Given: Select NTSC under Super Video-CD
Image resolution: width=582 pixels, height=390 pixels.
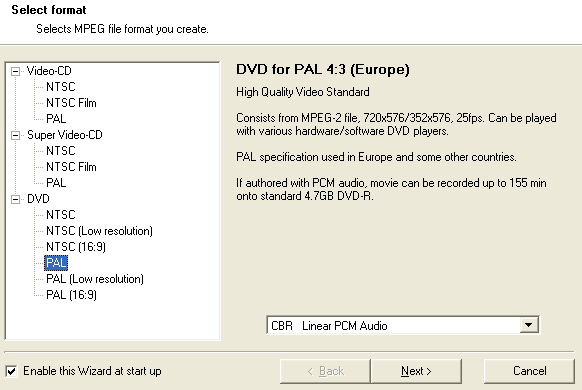Looking at the screenshot, I should pyautogui.click(x=61, y=151).
